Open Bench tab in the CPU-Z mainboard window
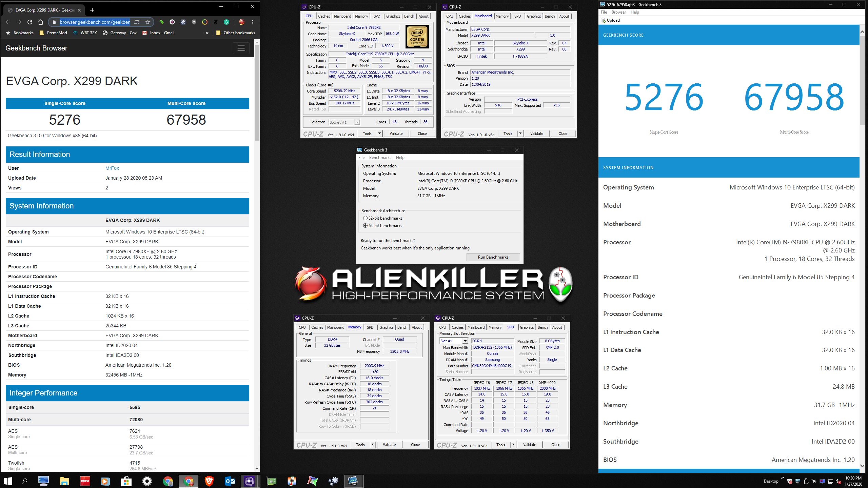The width and height of the screenshot is (868, 488). pyautogui.click(x=550, y=16)
